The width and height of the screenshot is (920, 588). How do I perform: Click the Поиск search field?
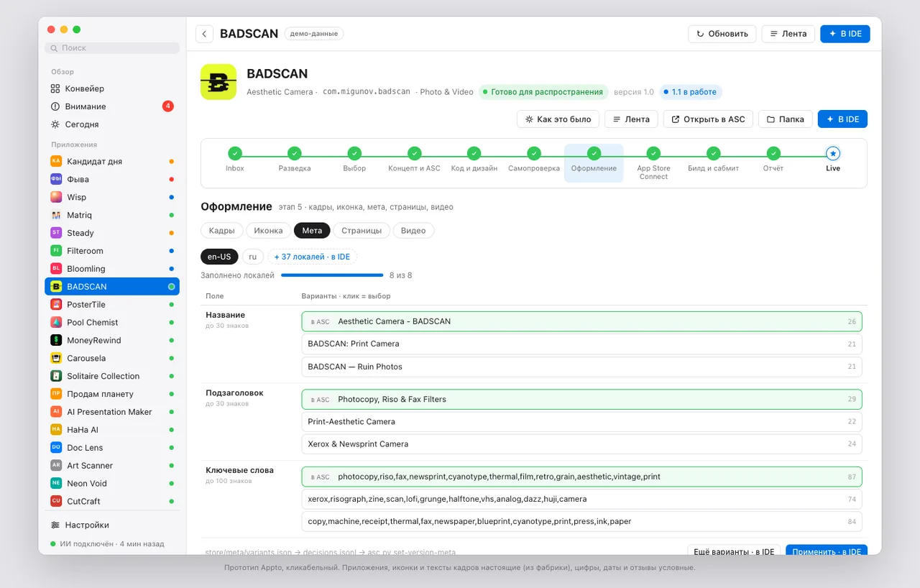click(112, 48)
